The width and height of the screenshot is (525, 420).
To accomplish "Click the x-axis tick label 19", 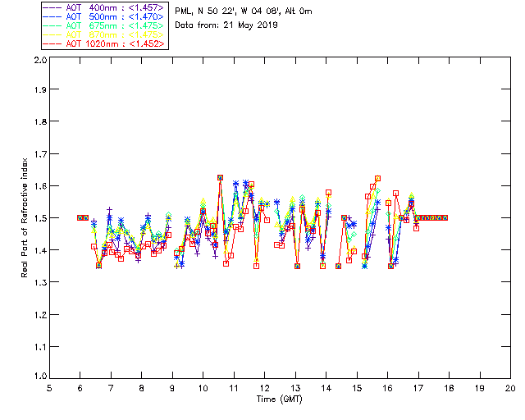I will click(480, 388).
